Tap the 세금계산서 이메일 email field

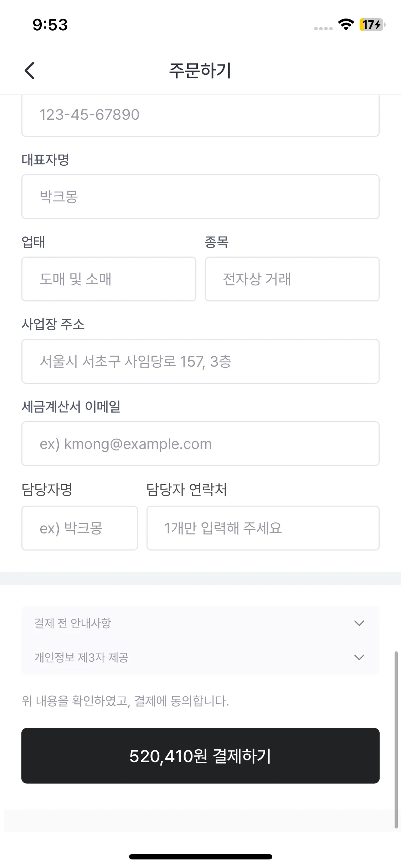coord(200,444)
